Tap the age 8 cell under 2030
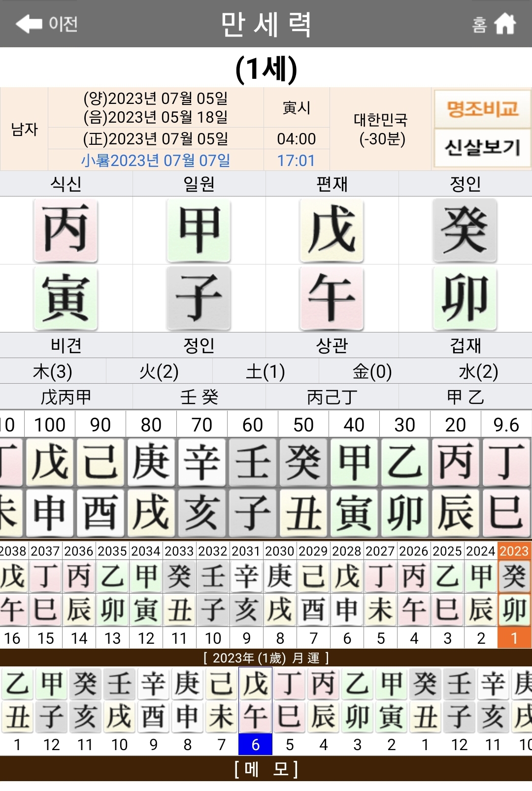 click(280, 638)
